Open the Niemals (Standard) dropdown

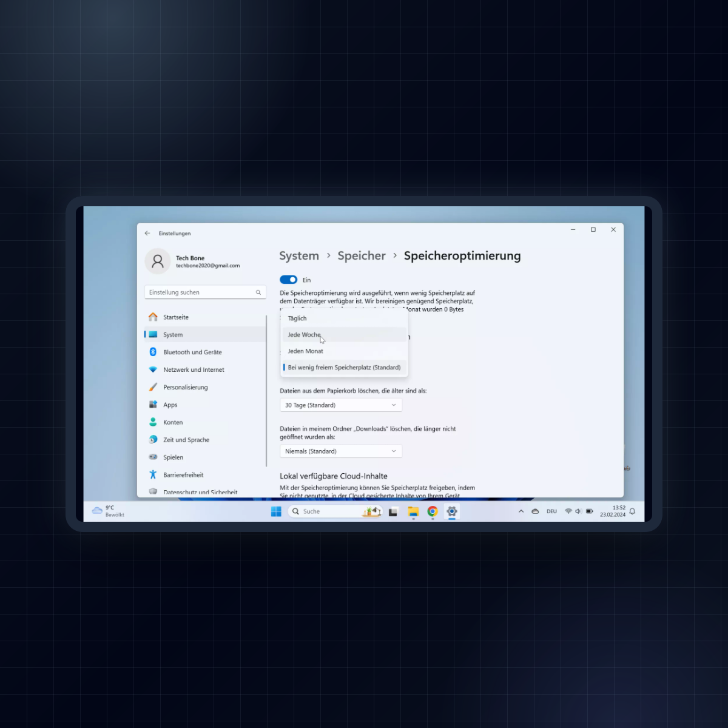tap(341, 451)
